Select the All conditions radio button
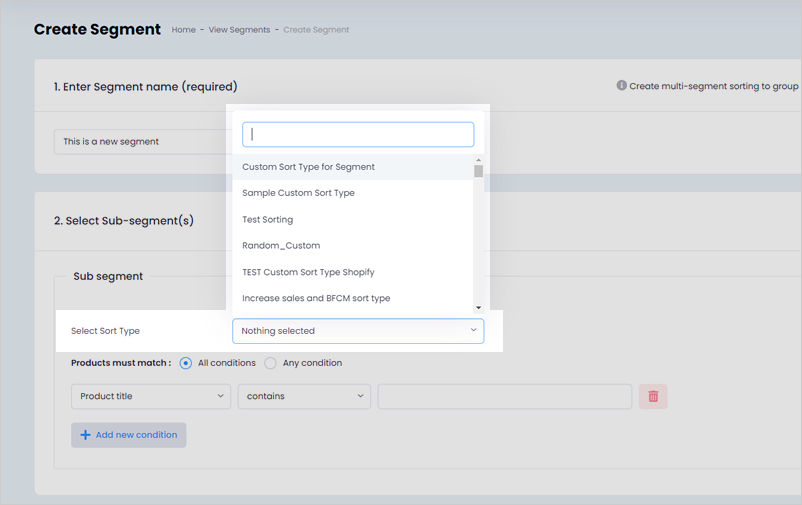Viewport: 802px width, 505px height. [x=186, y=363]
